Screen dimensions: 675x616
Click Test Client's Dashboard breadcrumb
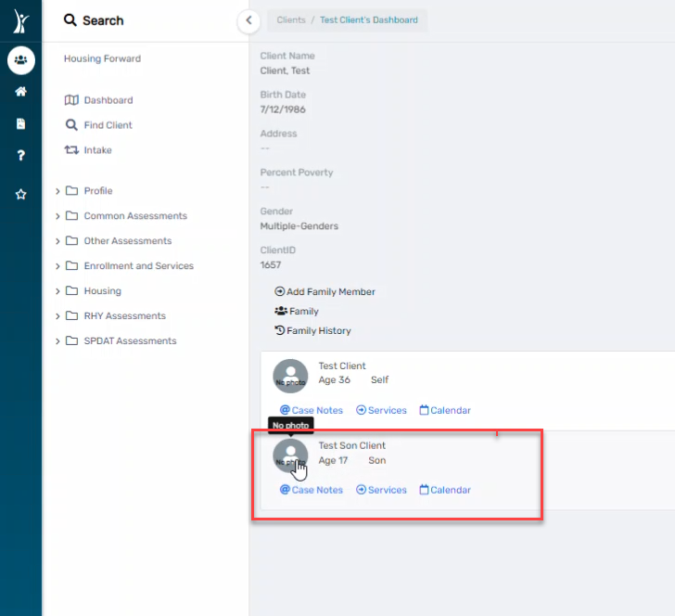tap(368, 19)
